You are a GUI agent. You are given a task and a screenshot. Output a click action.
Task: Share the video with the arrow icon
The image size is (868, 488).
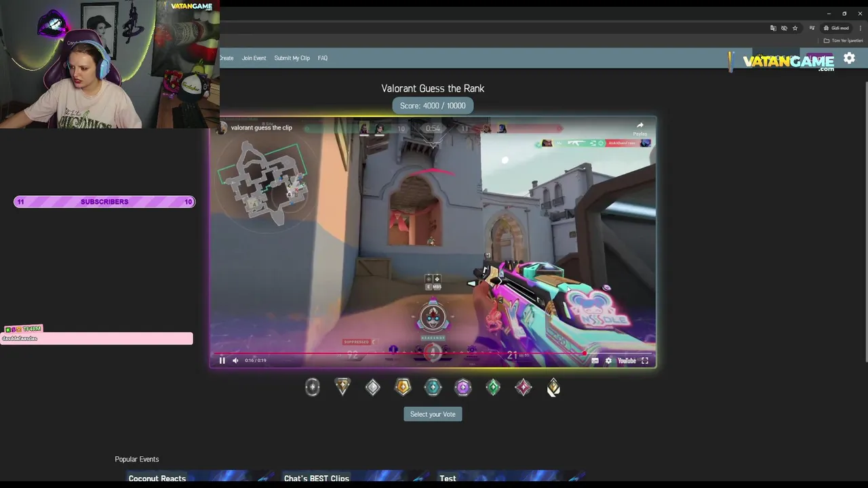tap(640, 128)
